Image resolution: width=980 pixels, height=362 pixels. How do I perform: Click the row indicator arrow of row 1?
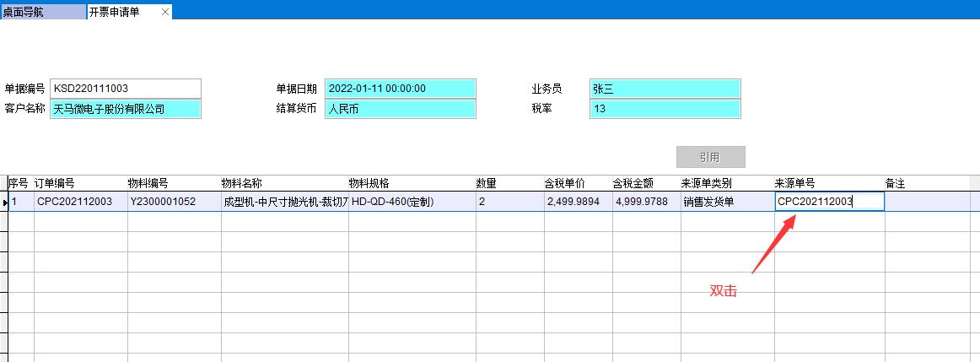point(4,203)
